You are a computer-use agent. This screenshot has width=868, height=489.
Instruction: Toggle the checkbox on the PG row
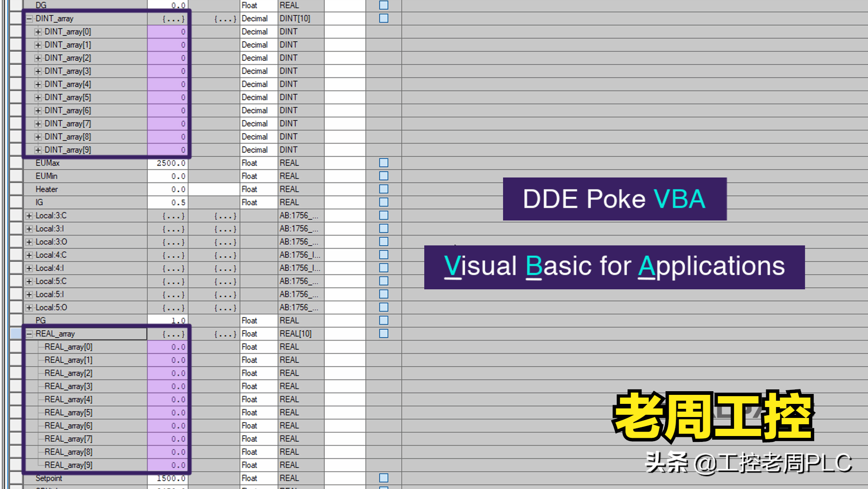tap(384, 320)
